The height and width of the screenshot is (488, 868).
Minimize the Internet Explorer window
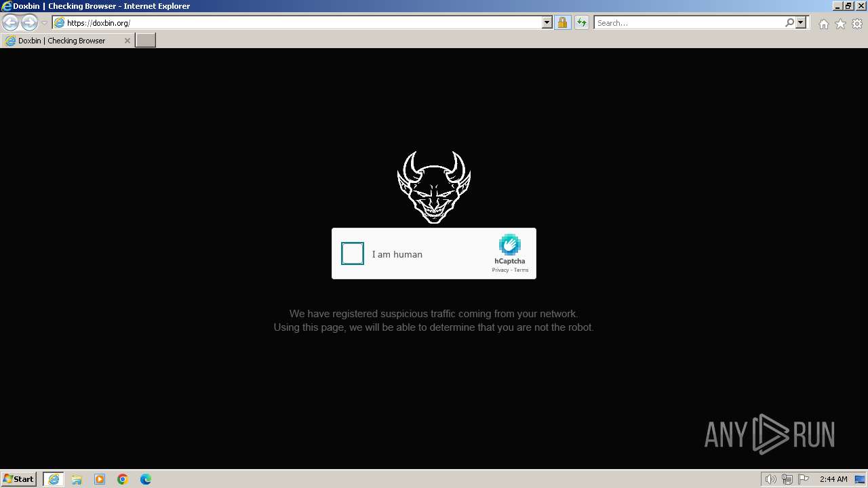coord(837,6)
